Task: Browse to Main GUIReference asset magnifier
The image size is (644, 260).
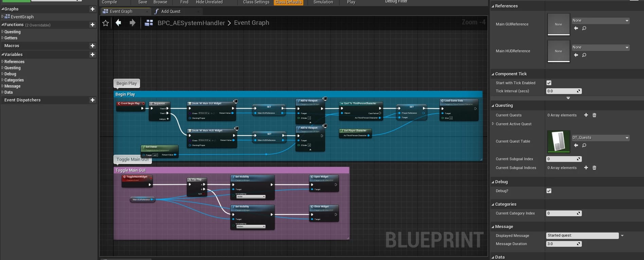Action: coord(584,28)
